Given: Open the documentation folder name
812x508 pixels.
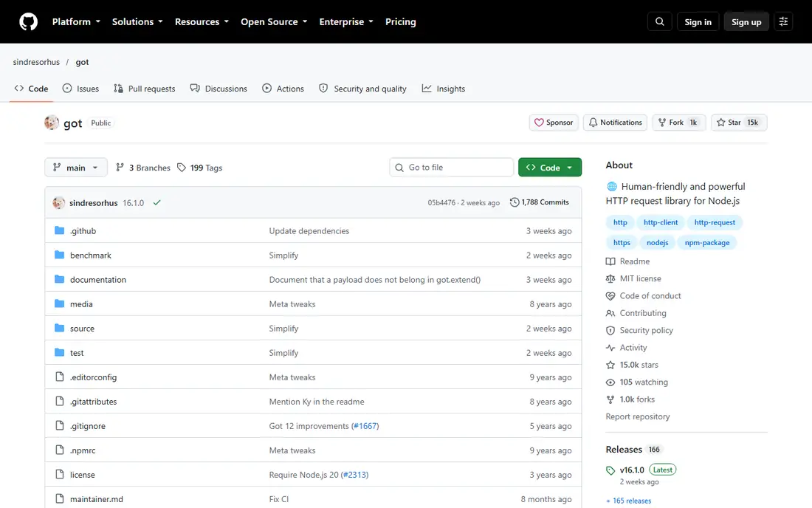Looking at the screenshot, I should pyautogui.click(x=98, y=280).
